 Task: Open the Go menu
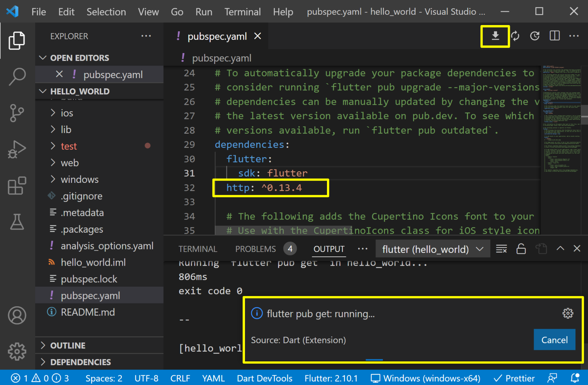tap(177, 12)
